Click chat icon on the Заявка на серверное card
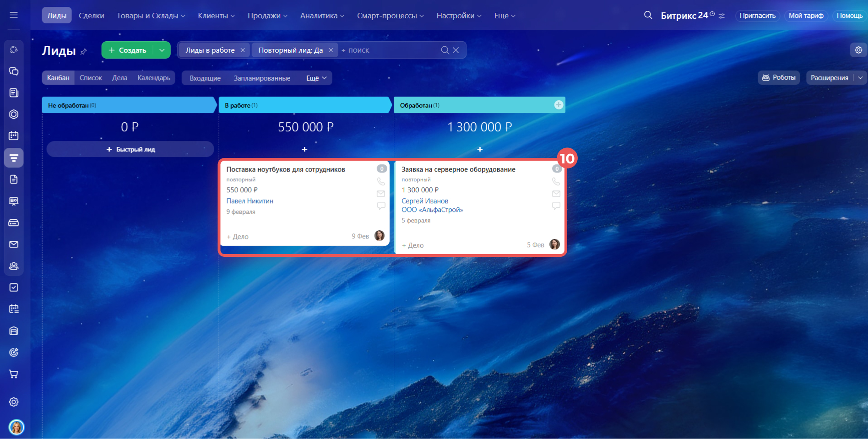 (556, 206)
